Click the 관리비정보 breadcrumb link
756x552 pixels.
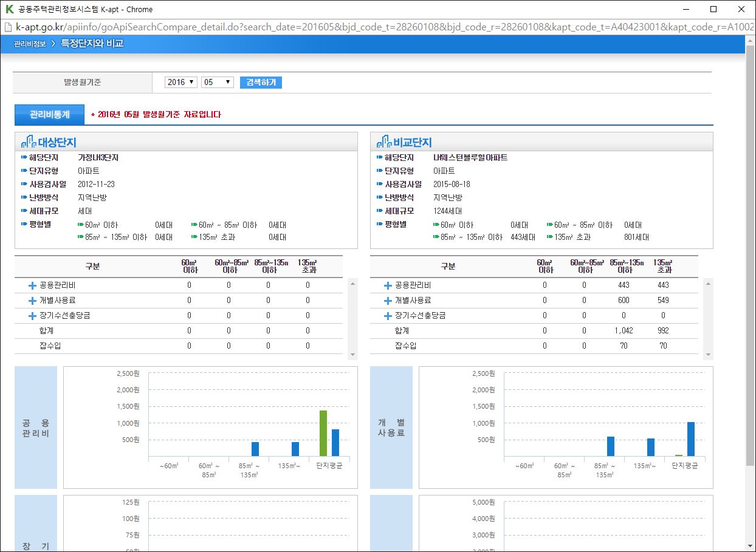(x=30, y=44)
